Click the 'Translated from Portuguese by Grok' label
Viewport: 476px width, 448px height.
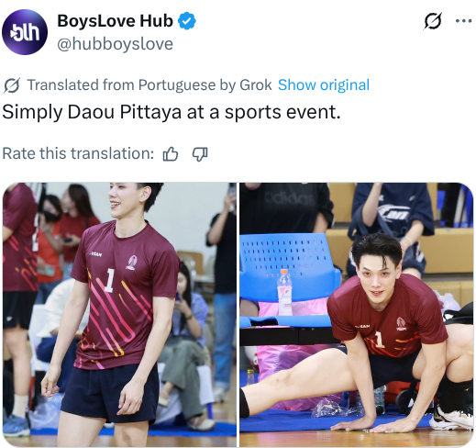(149, 84)
